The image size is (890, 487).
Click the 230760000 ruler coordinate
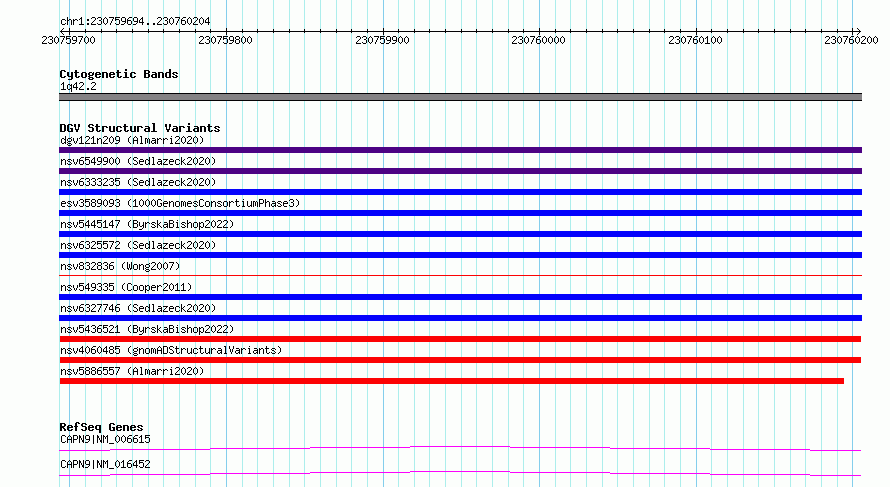(538, 40)
